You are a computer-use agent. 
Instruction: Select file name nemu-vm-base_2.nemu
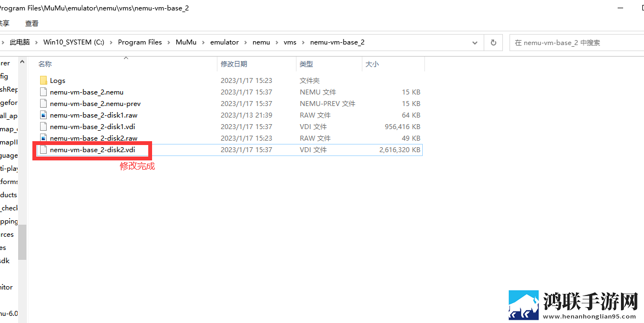click(x=87, y=92)
